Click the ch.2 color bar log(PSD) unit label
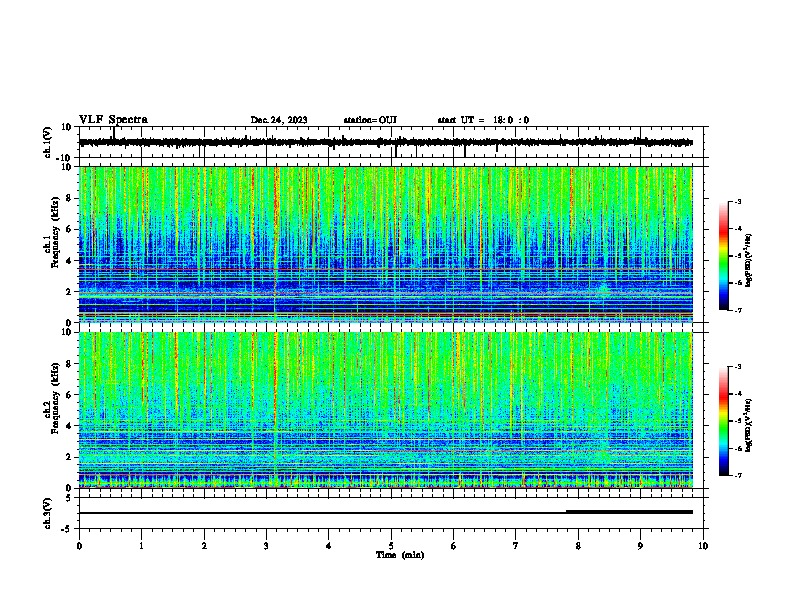 [x=749, y=425]
